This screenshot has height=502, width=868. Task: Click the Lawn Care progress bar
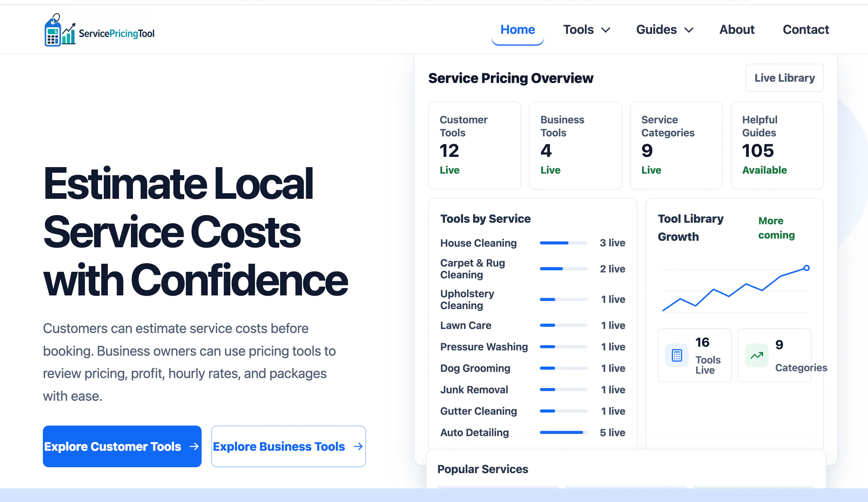click(x=564, y=325)
